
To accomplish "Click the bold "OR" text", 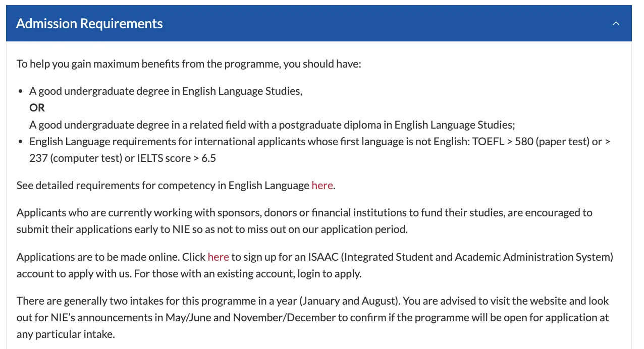I will [37, 108].
